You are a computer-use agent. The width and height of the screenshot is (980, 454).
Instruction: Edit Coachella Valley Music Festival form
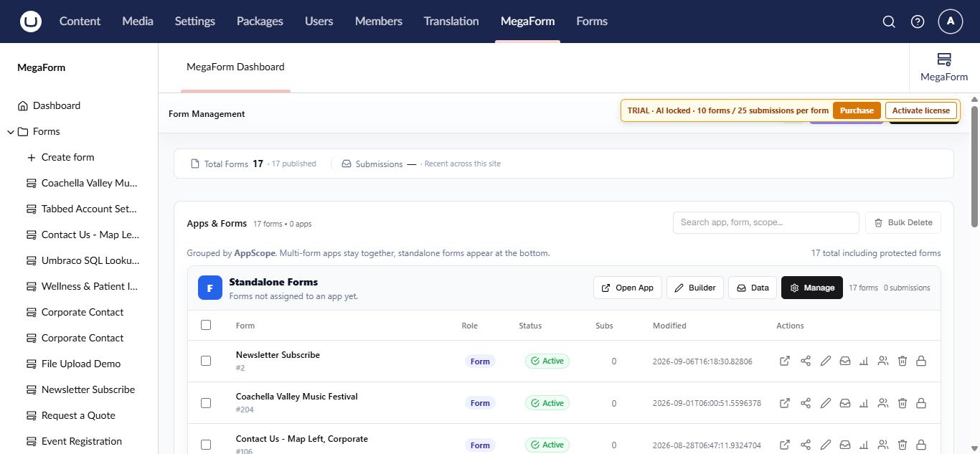point(826,403)
